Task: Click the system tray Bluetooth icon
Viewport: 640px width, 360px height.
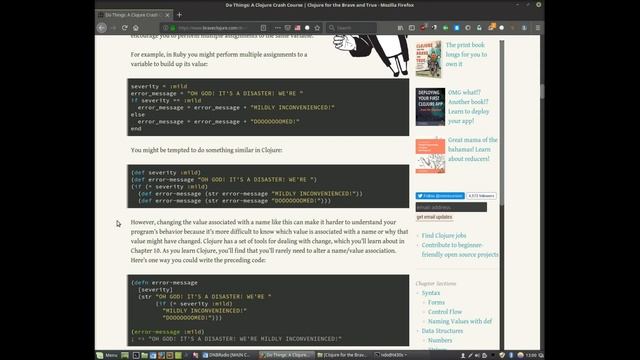Action: 511,355
